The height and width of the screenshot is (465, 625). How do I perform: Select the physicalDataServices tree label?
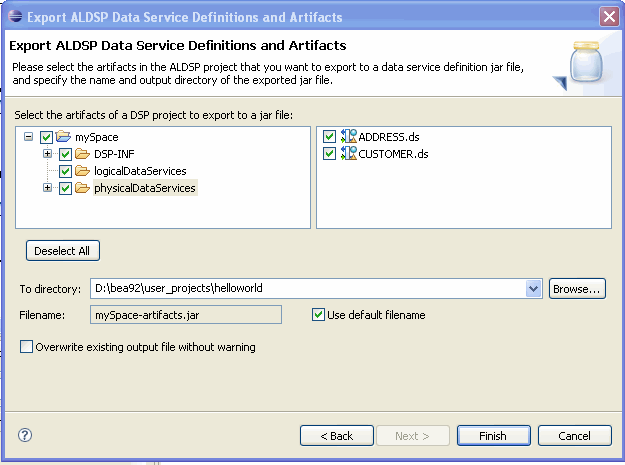coord(145,188)
